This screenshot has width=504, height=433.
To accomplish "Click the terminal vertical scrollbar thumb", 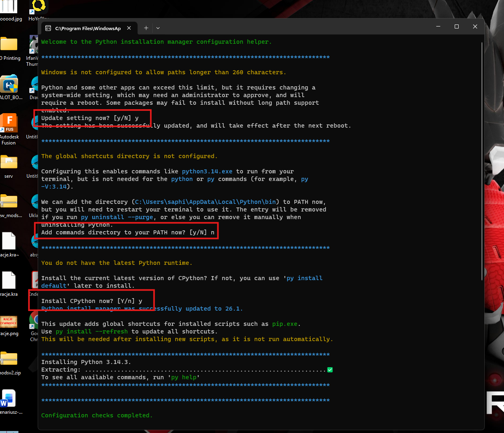I will [x=482, y=161].
